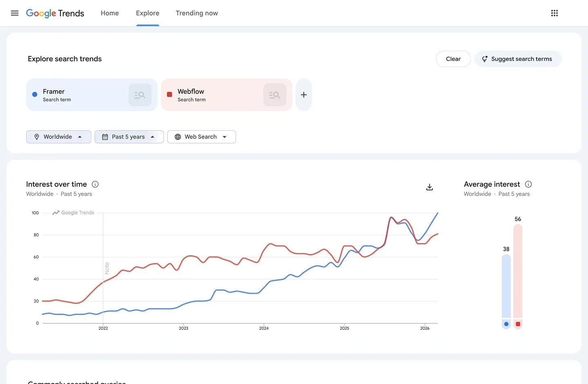Screen dimensions: 588x384
Task: Open search icon in Framer chip
Action: tap(140, 95)
